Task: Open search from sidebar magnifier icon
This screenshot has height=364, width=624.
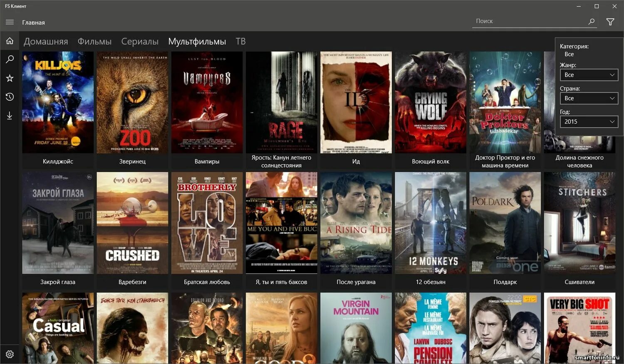Action: pyautogui.click(x=10, y=59)
